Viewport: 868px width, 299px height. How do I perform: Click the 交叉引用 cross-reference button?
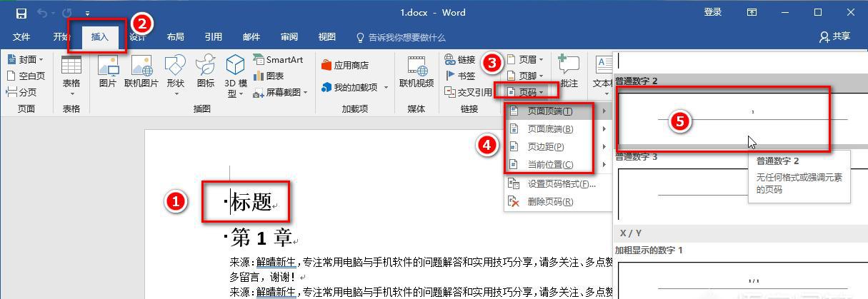click(468, 92)
